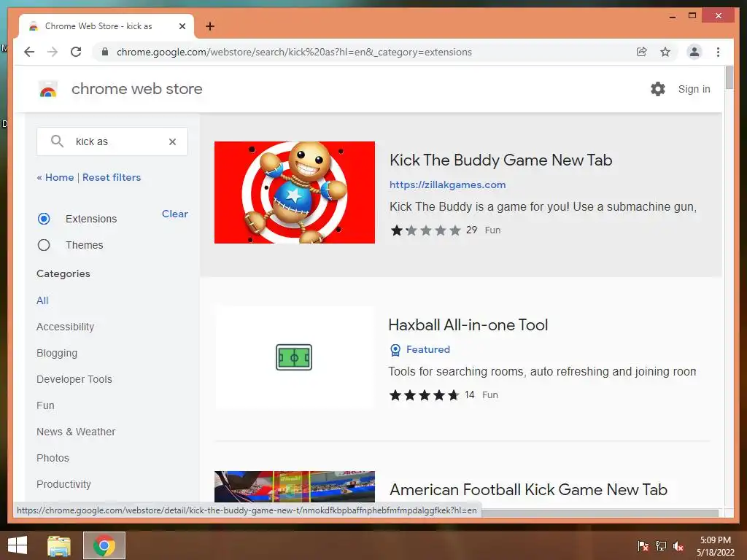
Task: Open the Chrome profile avatar menu
Action: click(x=694, y=52)
